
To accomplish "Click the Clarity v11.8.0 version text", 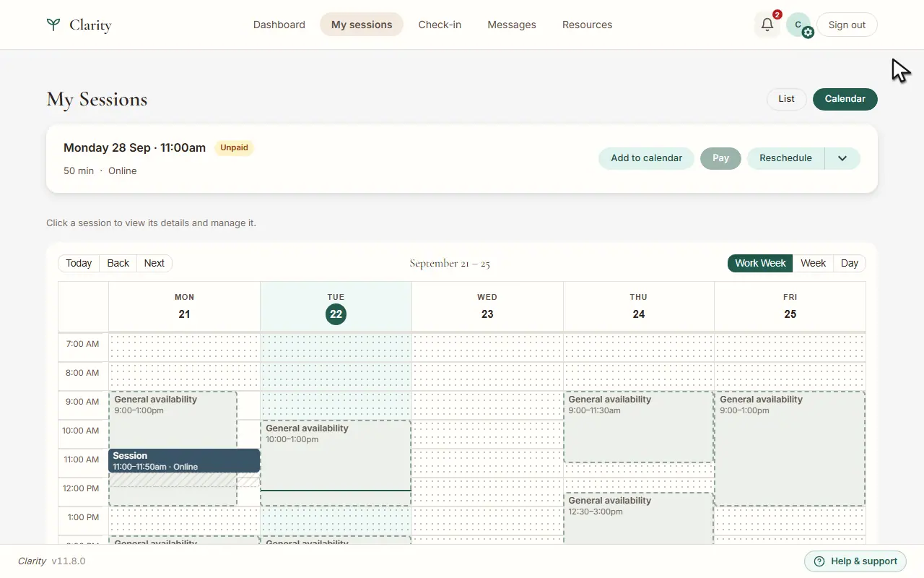I will [x=52, y=561].
